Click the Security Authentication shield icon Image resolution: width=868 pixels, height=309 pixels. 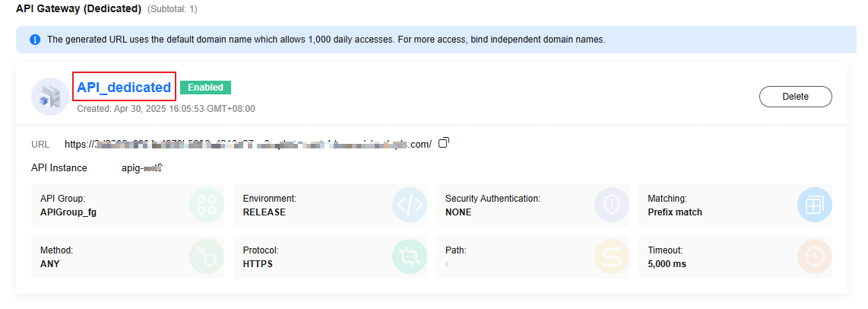coord(612,205)
